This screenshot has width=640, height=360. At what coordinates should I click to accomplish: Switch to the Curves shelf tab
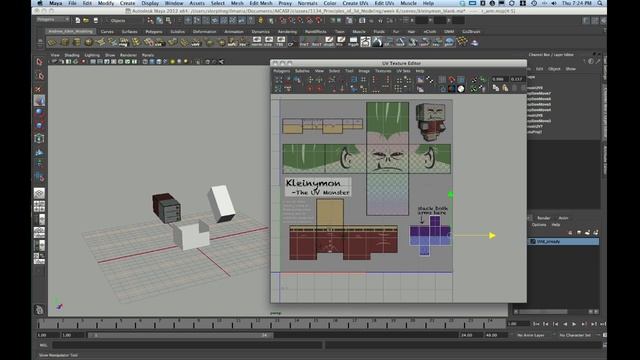pyautogui.click(x=107, y=31)
